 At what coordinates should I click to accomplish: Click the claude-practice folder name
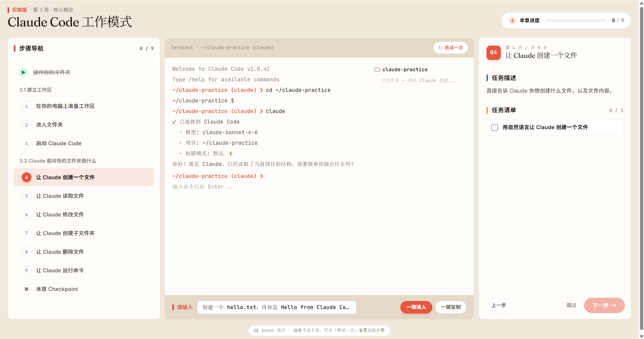405,69
